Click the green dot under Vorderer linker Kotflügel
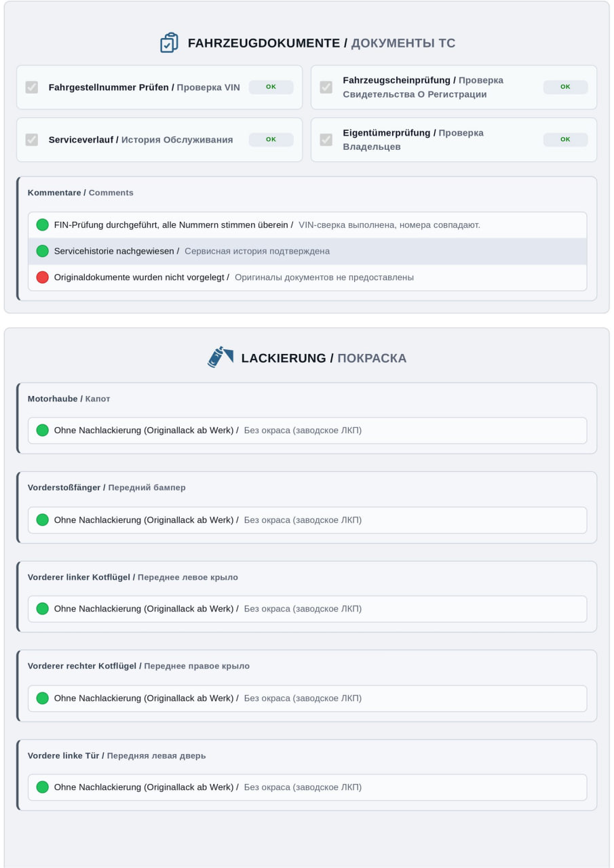This screenshot has width=614, height=868. click(42, 609)
